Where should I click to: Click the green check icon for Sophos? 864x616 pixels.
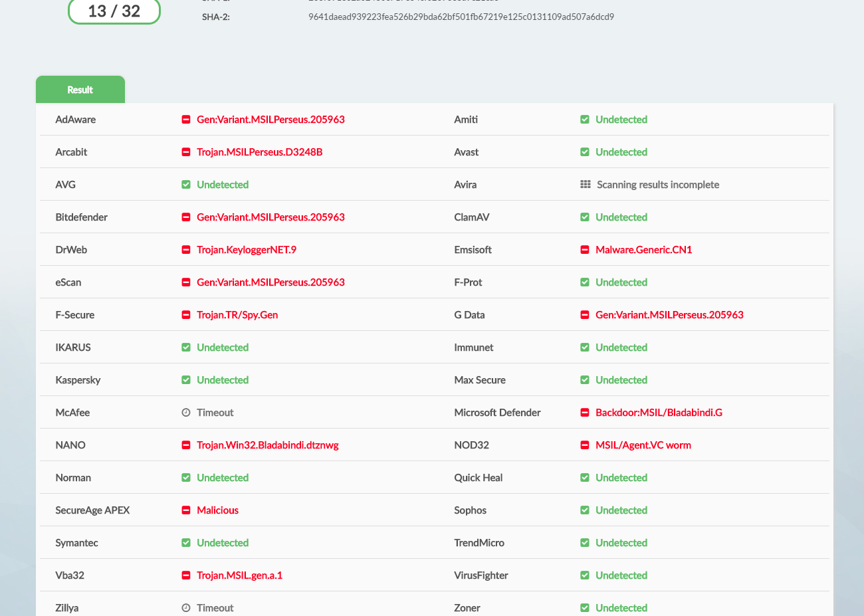585,510
